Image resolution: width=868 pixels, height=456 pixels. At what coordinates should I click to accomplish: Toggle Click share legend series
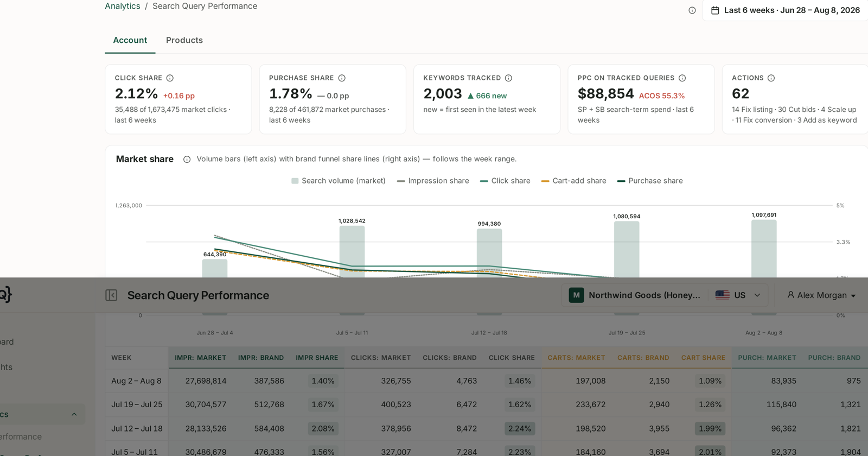tap(505, 181)
